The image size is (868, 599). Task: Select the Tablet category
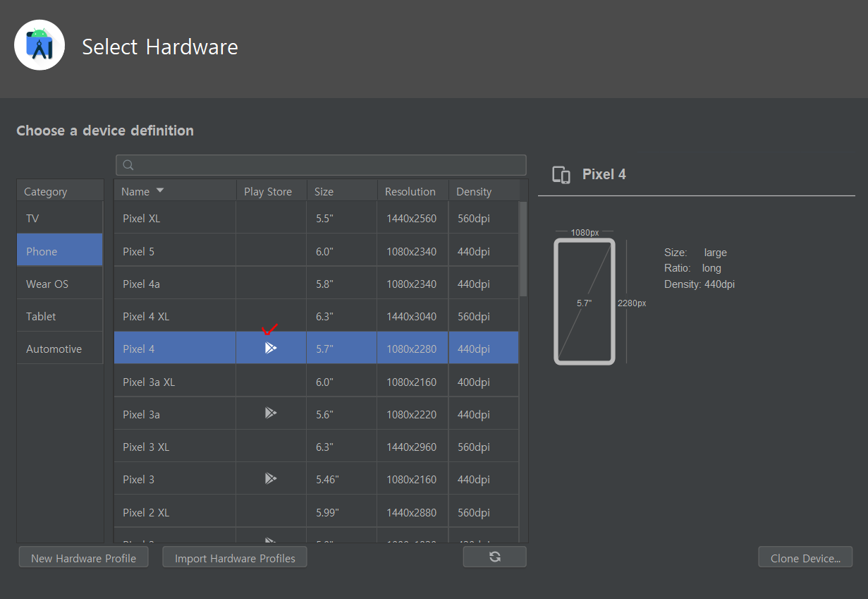60,316
